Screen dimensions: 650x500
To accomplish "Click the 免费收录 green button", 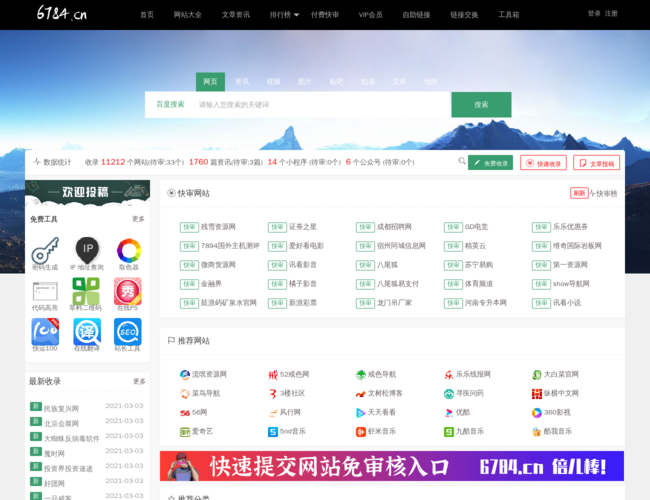I will [490, 163].
